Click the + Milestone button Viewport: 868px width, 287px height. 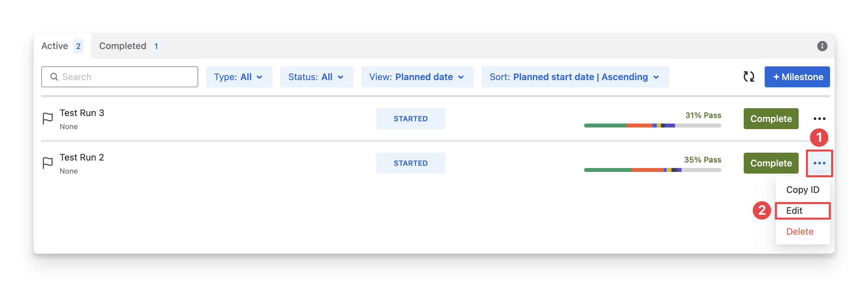[797, 77]
